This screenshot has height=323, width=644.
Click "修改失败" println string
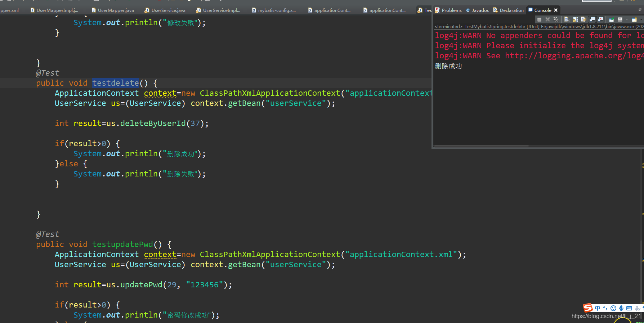pyautogui.click(x=180, y=23)
